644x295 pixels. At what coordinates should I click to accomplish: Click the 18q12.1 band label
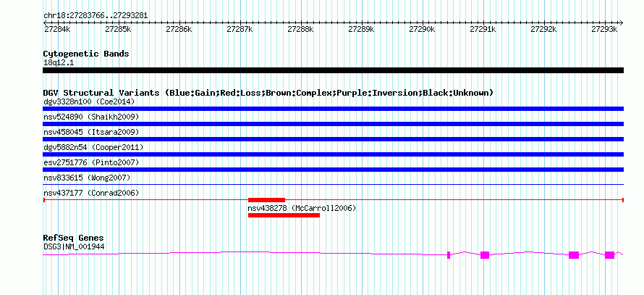59,63
